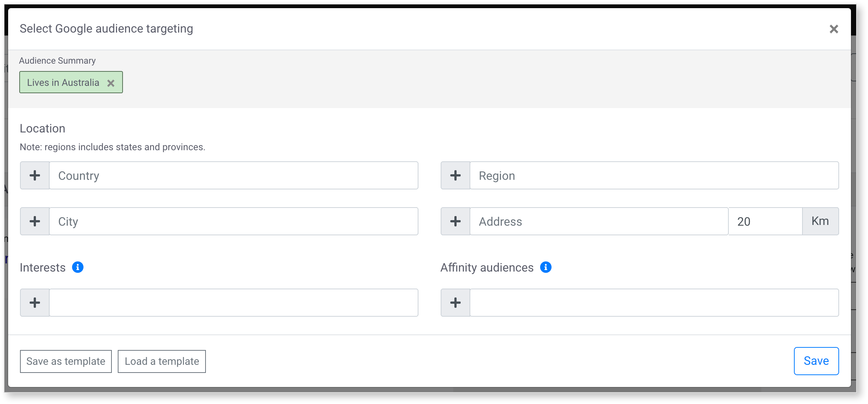Click the plus icon beside Region field
This screenshot has height=404, width=868.
pyautogui.click(x=455, y=175)
